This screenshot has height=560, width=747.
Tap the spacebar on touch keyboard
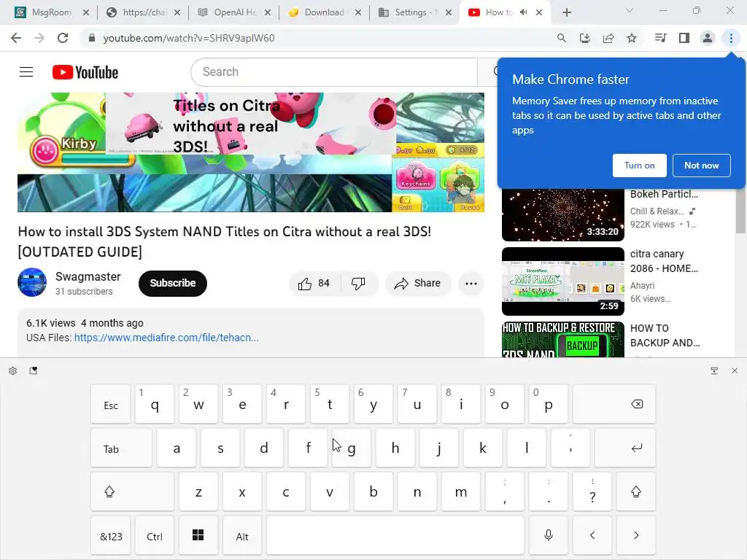395,536
